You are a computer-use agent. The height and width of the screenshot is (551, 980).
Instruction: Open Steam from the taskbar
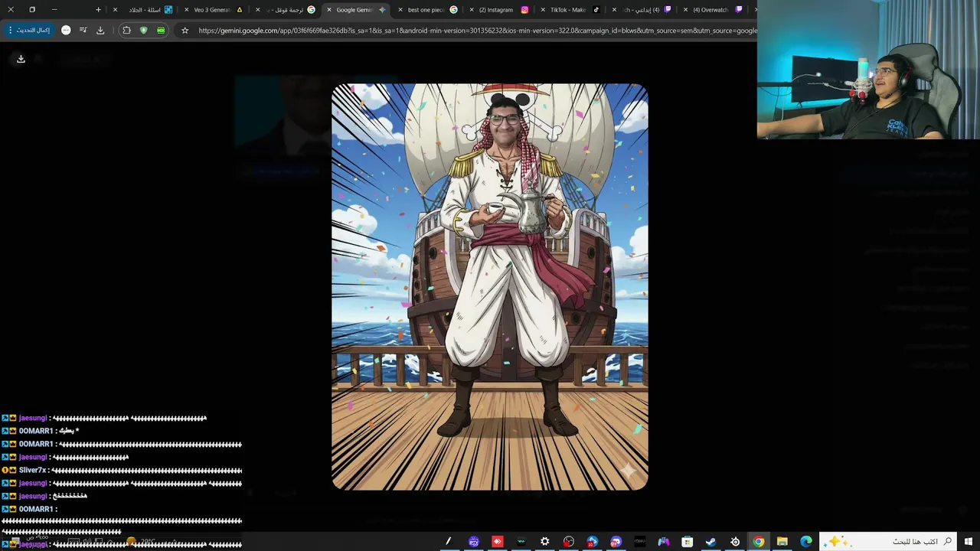tap(710, 542)
